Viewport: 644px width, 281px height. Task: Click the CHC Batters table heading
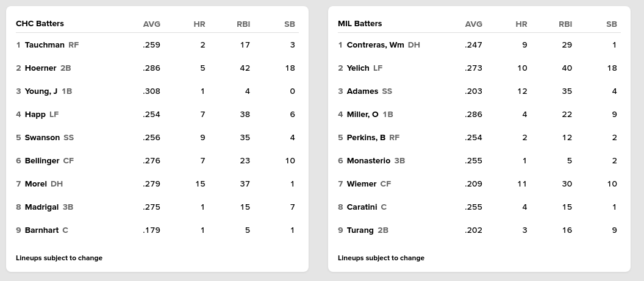coord(40,24)
